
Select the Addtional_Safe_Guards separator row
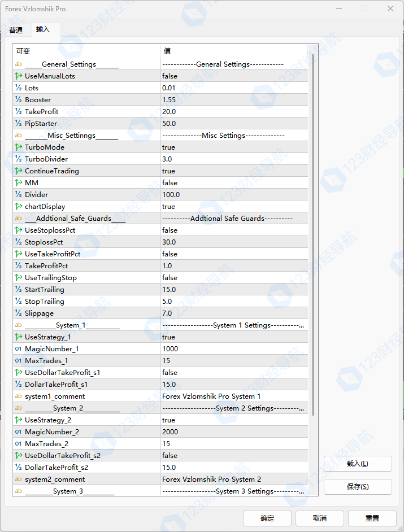(x=160, y=219)
